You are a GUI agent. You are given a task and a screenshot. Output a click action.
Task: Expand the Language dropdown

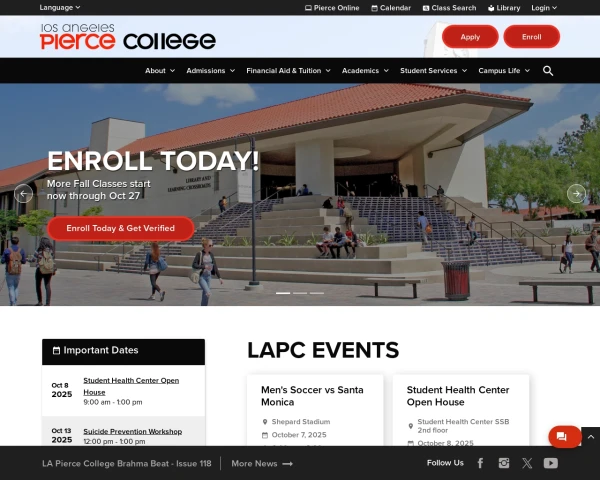60,7
